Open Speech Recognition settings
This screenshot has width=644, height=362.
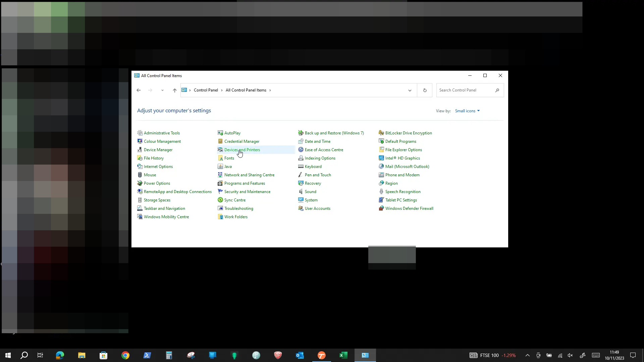pyautogui.click(x=403, y=192)
